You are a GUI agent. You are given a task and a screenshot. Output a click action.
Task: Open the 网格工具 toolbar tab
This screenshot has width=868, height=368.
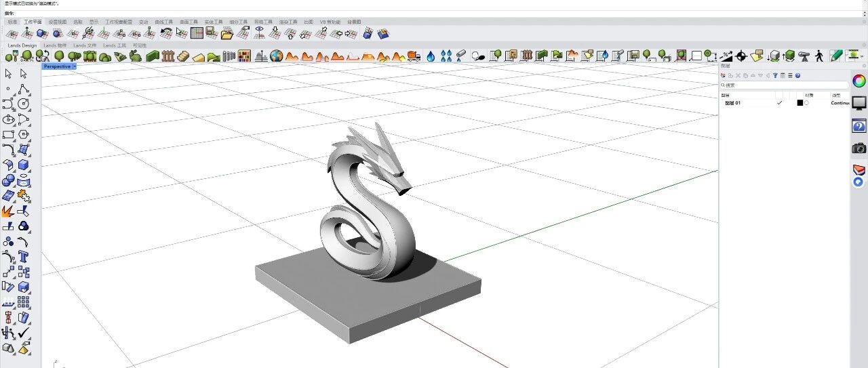tap(263, 22)
